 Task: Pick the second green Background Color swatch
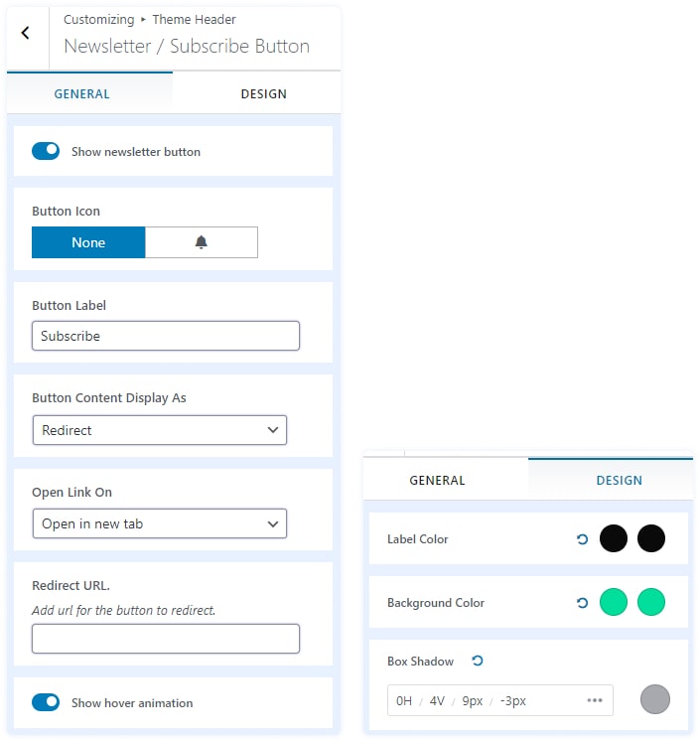pyautogui.click(x=651, y=602)
